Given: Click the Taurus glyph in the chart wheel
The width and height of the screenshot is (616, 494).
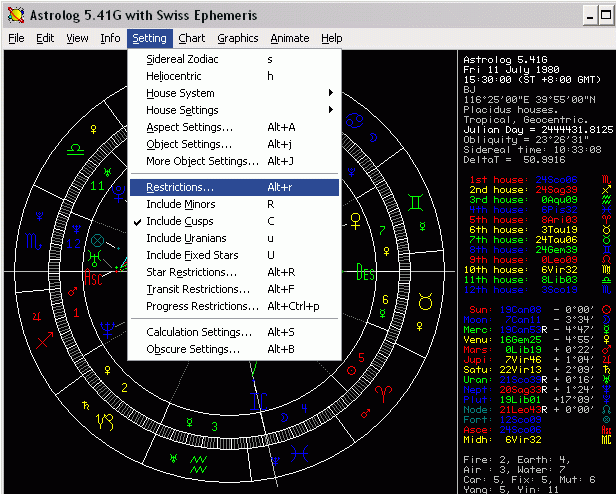Looking at the screenshot, I should pos(425,301).
